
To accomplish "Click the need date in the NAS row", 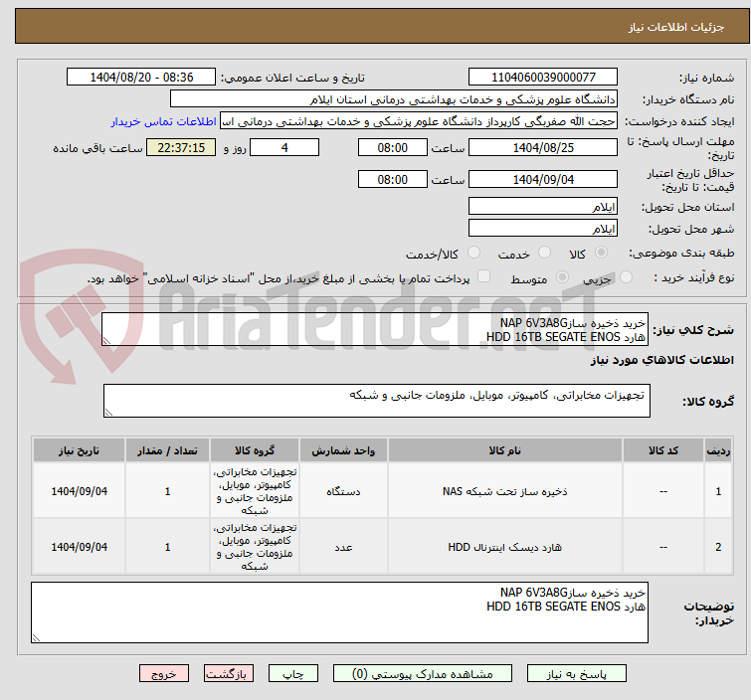I will click(79, 491).
